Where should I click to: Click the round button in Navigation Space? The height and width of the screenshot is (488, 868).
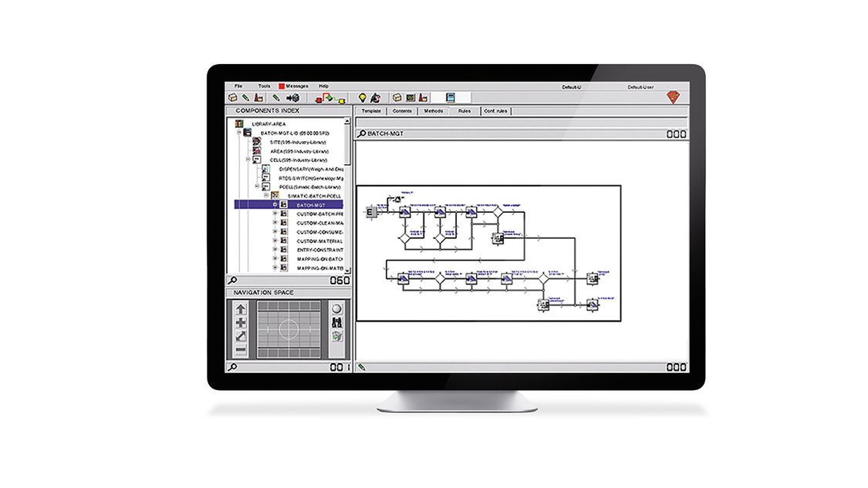(x=336, y=308)
